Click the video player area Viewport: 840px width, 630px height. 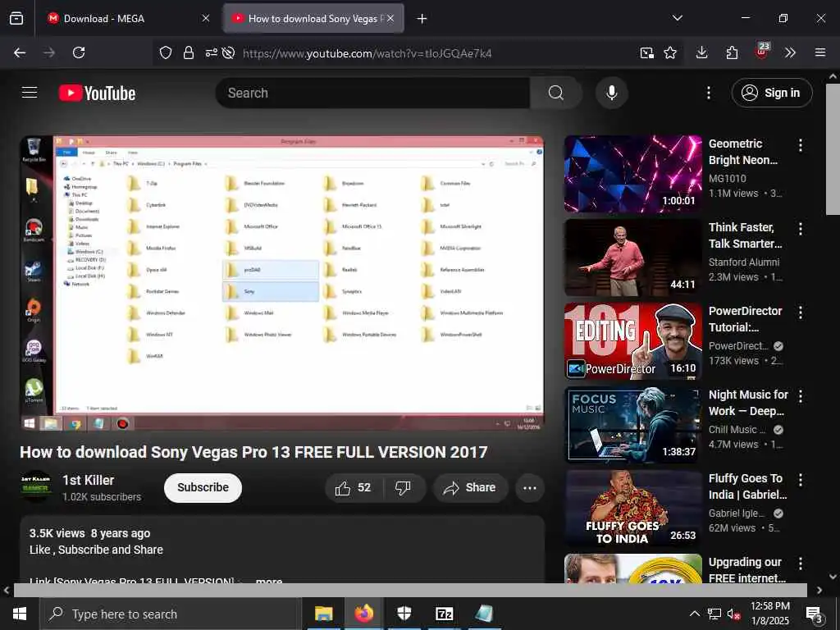(282, 283)
